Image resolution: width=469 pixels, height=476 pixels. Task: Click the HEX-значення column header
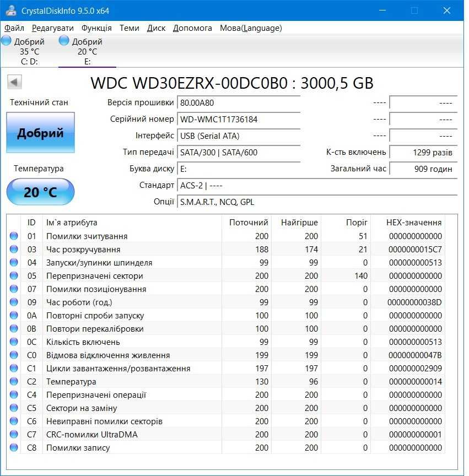(414, 223)
